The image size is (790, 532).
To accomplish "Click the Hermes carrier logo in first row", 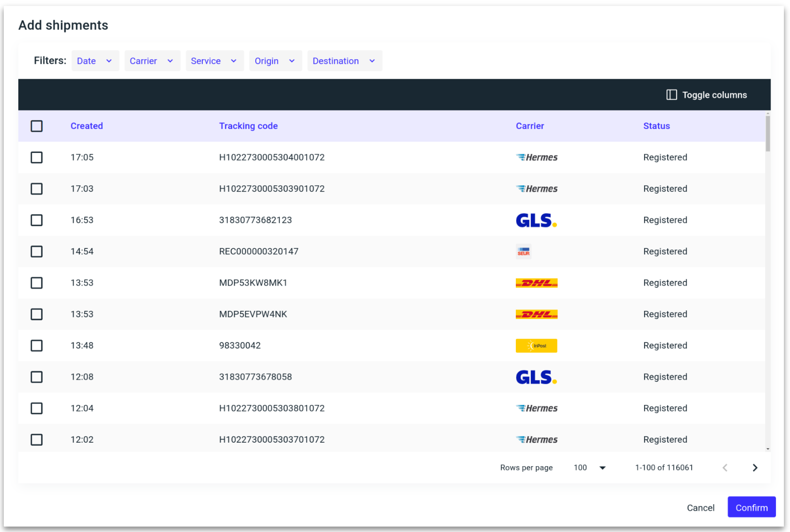I will click(536, 157).
